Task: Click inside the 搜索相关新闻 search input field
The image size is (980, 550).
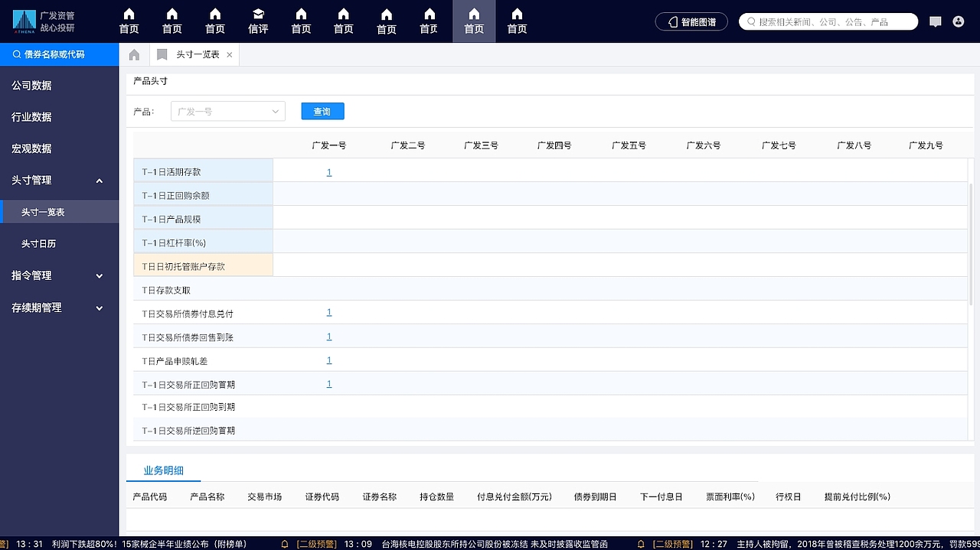Action: [827, 21]
